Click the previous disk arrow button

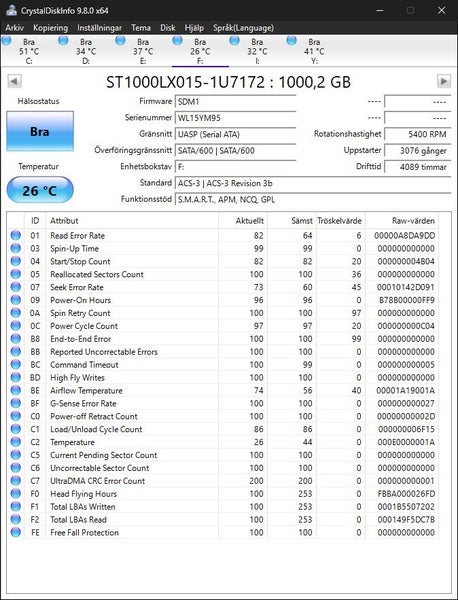pyautogui.click(x=15, y=82)
